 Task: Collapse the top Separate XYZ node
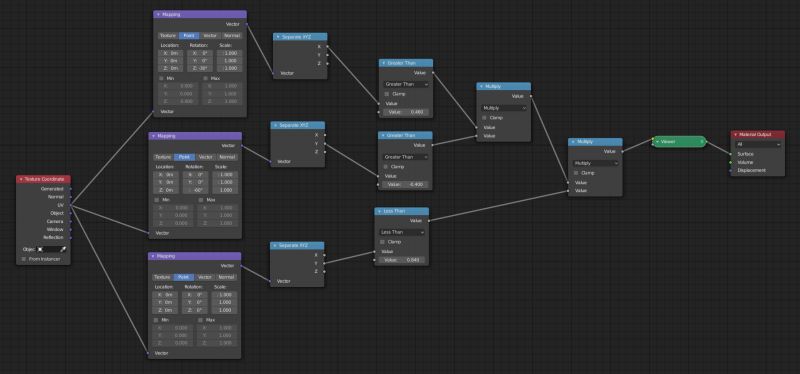[278, 37]
